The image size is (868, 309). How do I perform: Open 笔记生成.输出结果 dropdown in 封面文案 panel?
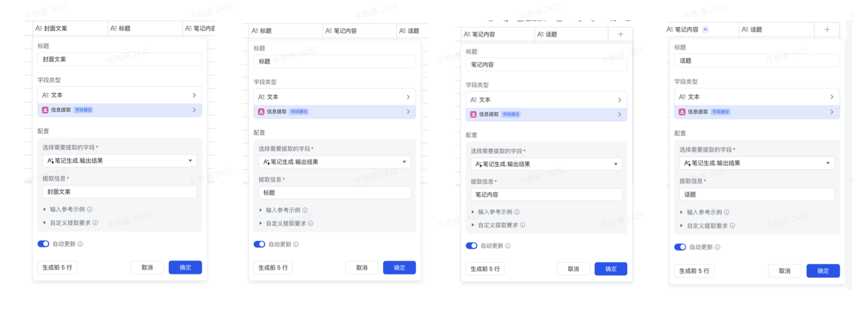click(x=120, y=161)
